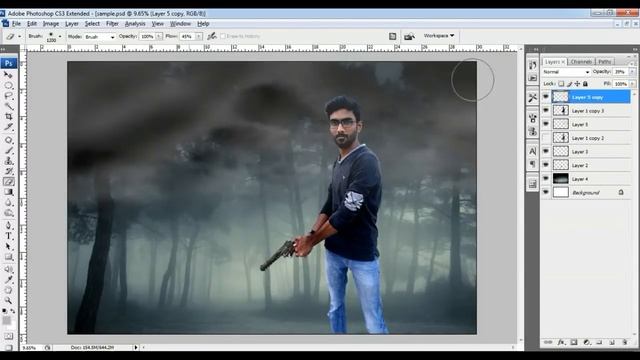This screenshot has height=360, width=640.
Task: Add a layer mask
Action: (573, 342)
